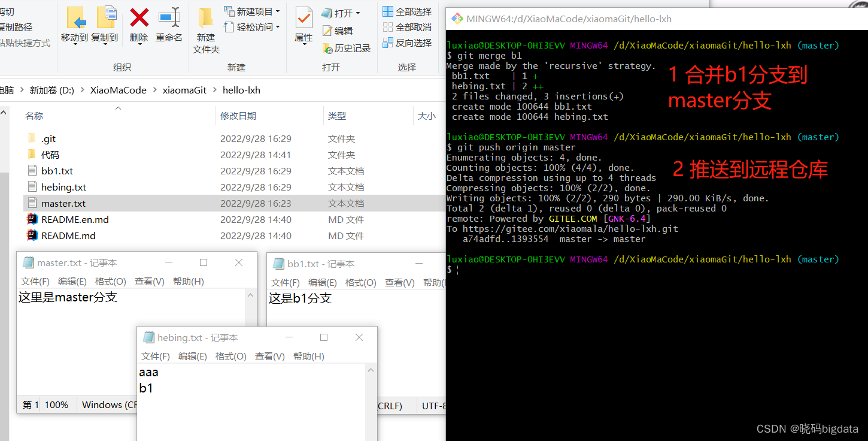
Task: Open Format menu in hebing.txt Notepad
Action: pyautogui.click(x=230, y=357)
